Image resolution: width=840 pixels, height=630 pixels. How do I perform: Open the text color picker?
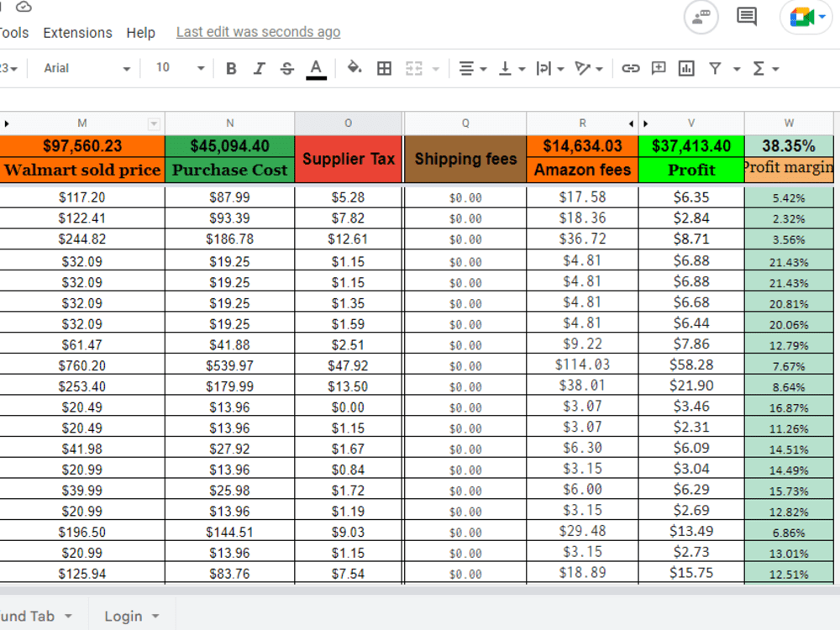[316, 69]
